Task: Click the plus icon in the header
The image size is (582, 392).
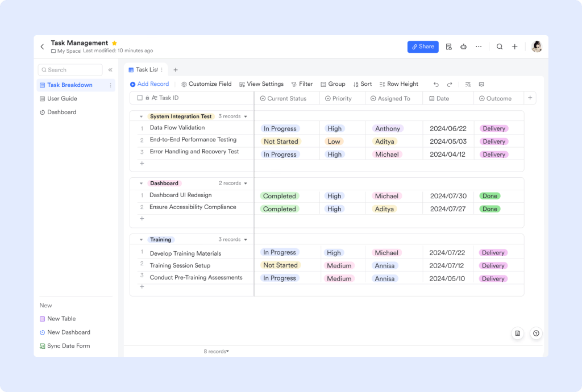Action: [515, 47]
